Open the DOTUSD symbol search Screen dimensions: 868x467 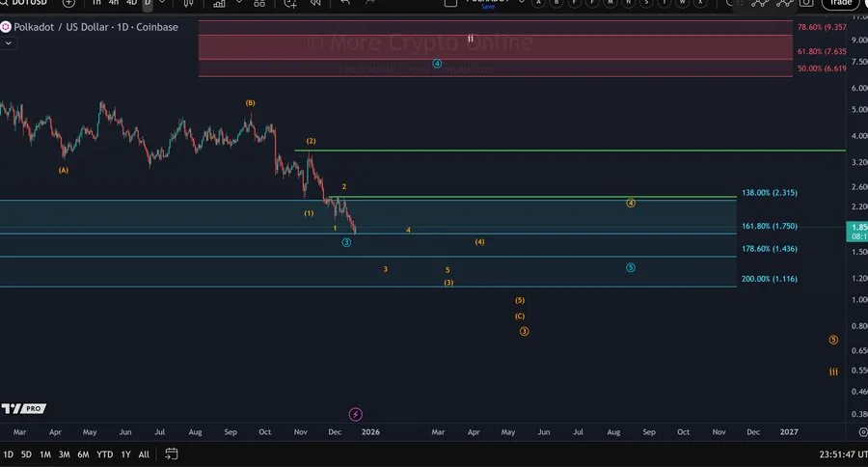pyautogui.click(x=25, y=3)
